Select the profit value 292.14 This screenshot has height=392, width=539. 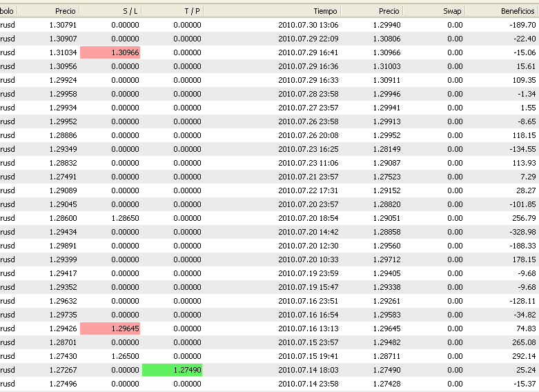(x=525, y=356)
